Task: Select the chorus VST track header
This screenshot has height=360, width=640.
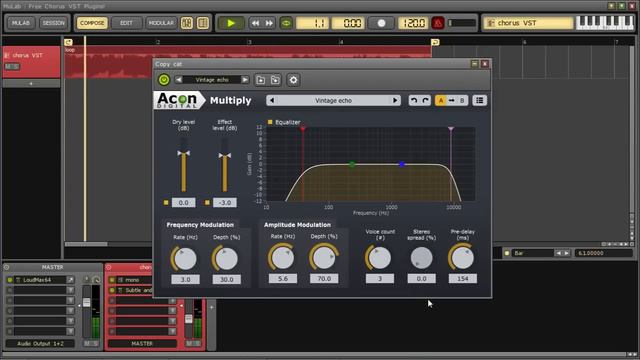Action: click(x=31, y=61)
